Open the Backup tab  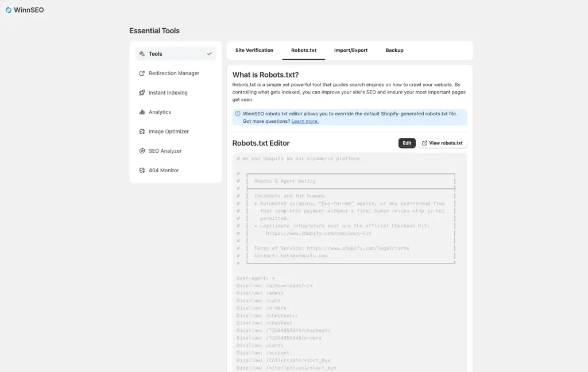coord(394,51)
